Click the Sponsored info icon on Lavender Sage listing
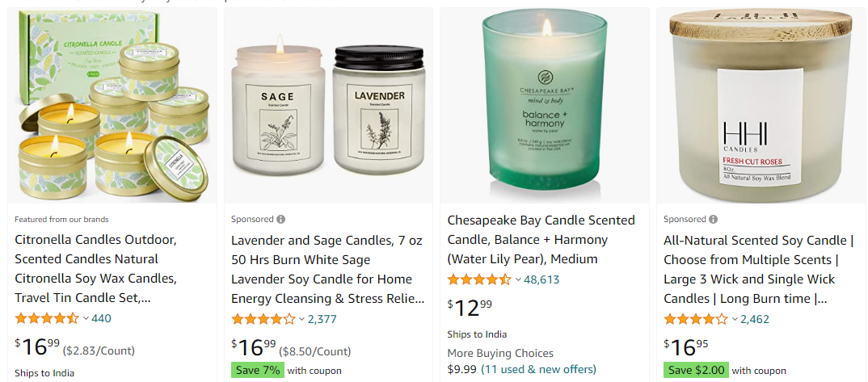The image size is (868, 382). [x=280, y=220]
